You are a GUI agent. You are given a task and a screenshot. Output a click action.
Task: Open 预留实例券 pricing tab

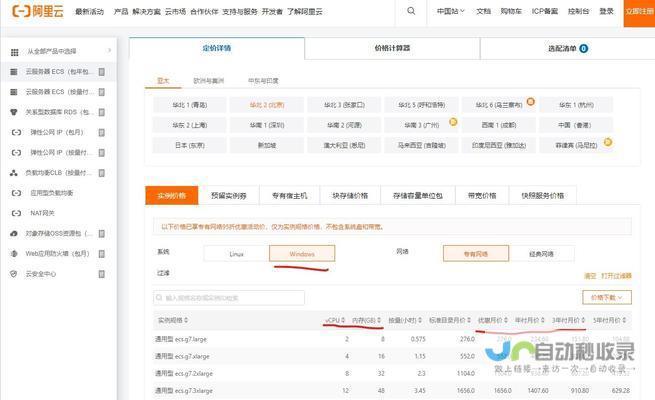tap(228, 195)
